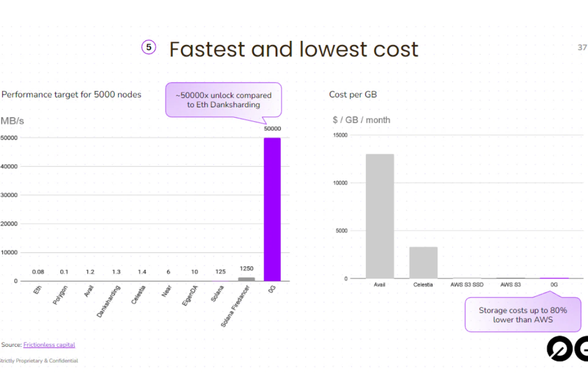Click the 0G label on the cost chart
588x392 pixels.
[x=554, y=285]
